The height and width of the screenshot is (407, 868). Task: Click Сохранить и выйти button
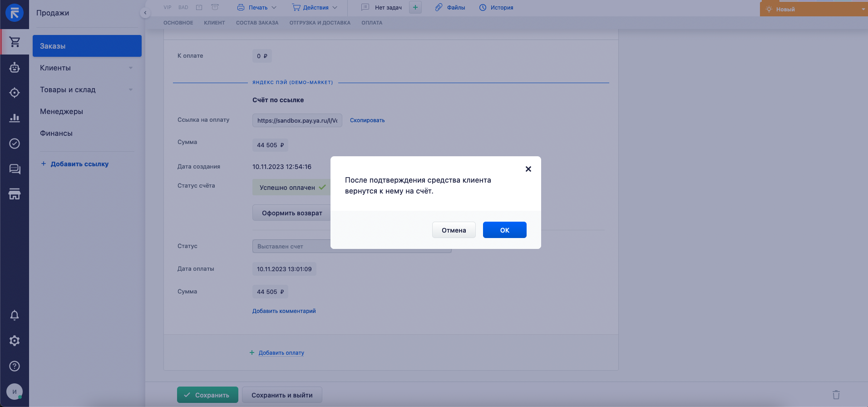(x=282, y=395)
